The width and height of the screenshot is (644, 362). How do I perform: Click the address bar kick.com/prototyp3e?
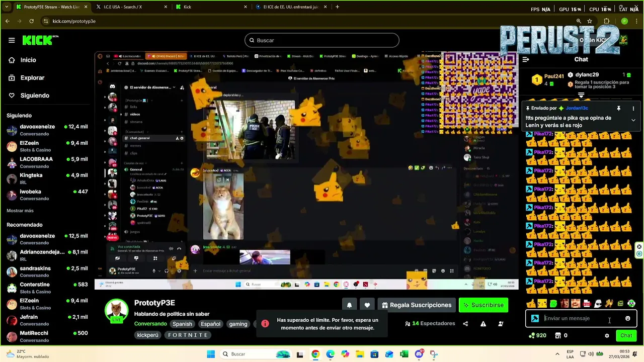point(74,21)
